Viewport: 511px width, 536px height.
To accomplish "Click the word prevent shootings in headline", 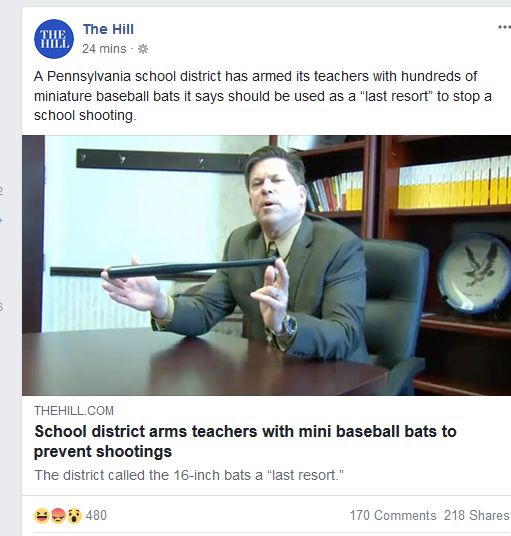I will pos(103,452).
